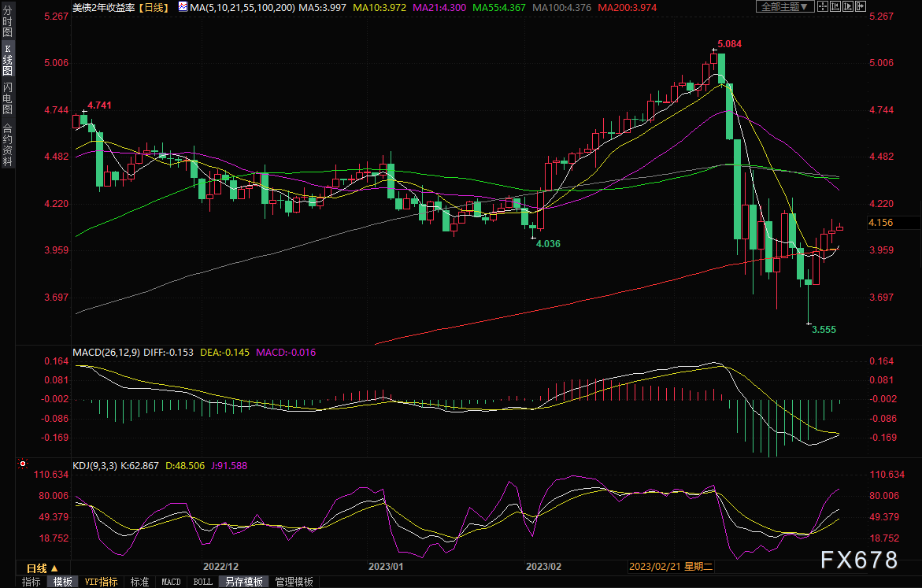Viewport: 922px width, 588px height.
Task: Select the VIP指标 tab
Action: click(x=101, y=582)
